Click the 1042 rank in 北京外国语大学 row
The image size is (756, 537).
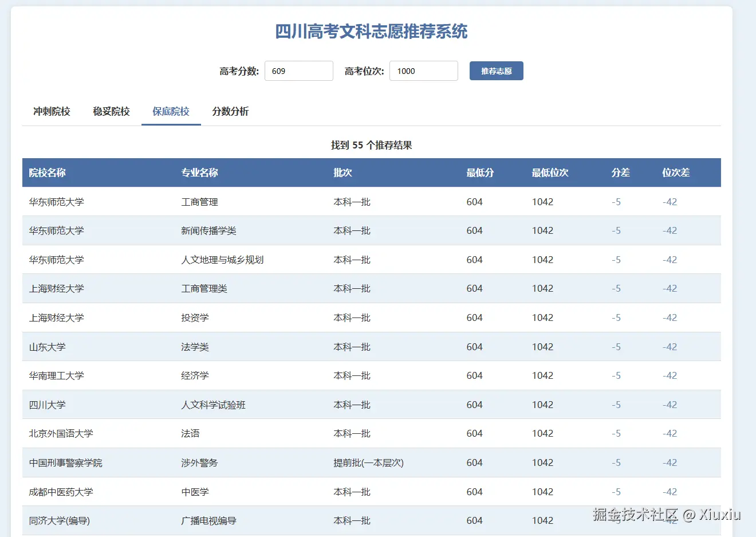[543, 433]
